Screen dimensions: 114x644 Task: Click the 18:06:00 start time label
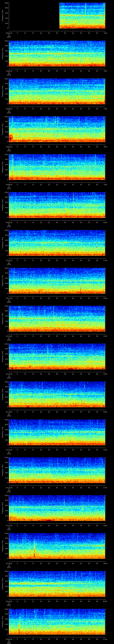pyautogui.click(x=9, y=109)
